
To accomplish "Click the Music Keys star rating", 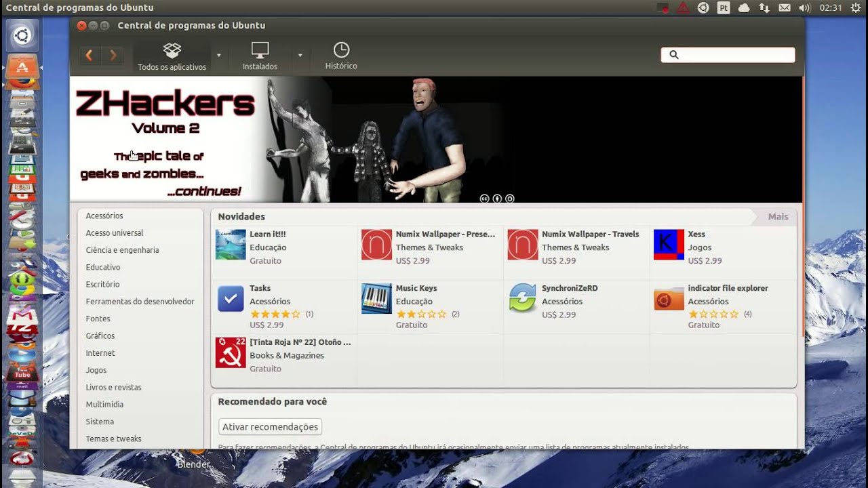I will tap(421, 314).
